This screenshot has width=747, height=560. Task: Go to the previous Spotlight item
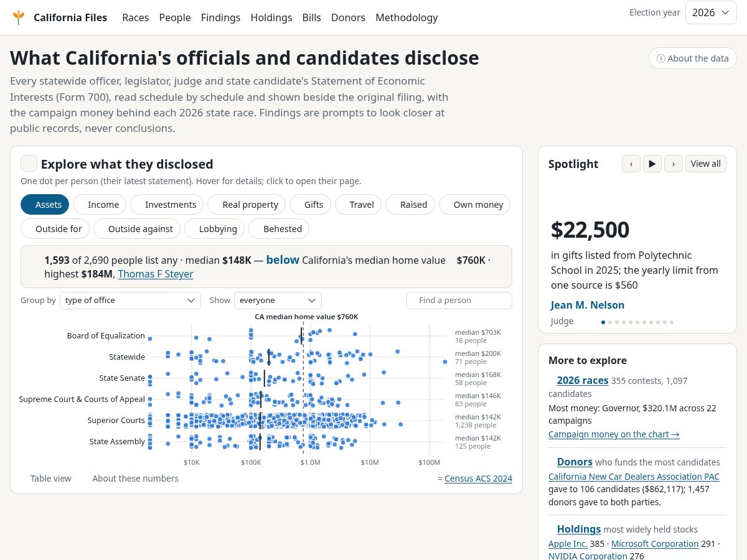pos(631,164)
